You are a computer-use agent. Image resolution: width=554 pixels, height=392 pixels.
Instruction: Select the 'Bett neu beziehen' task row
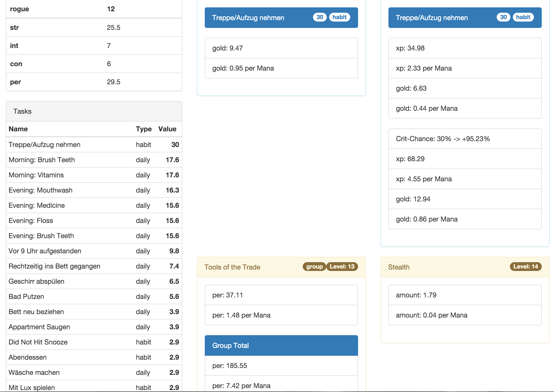click(x=94, y=312)
